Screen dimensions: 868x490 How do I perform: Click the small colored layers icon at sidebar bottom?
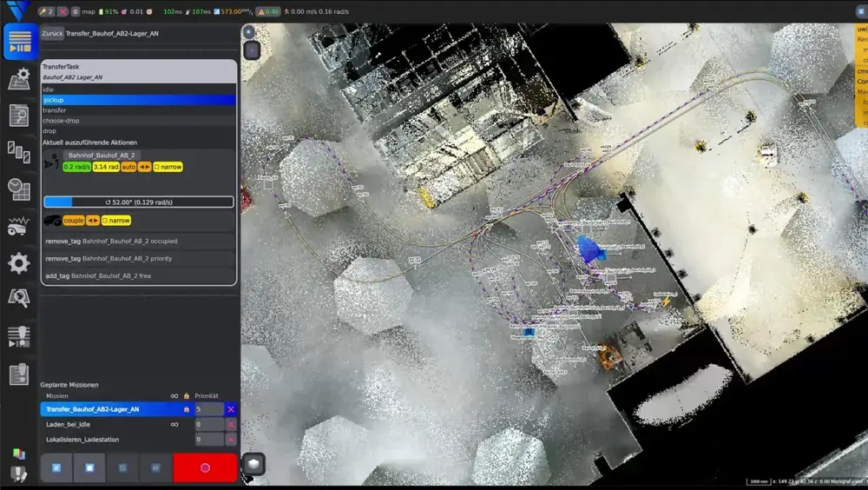tap(19, 454)
